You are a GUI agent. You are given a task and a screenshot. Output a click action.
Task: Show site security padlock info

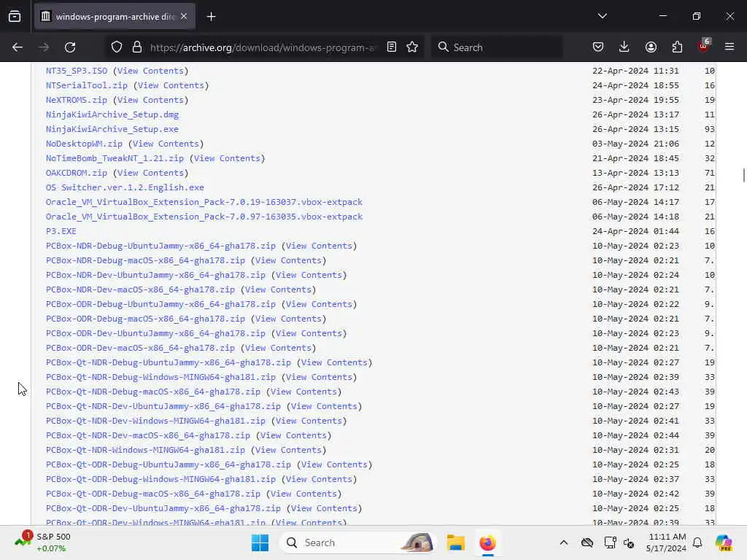(x=137, y=47)
